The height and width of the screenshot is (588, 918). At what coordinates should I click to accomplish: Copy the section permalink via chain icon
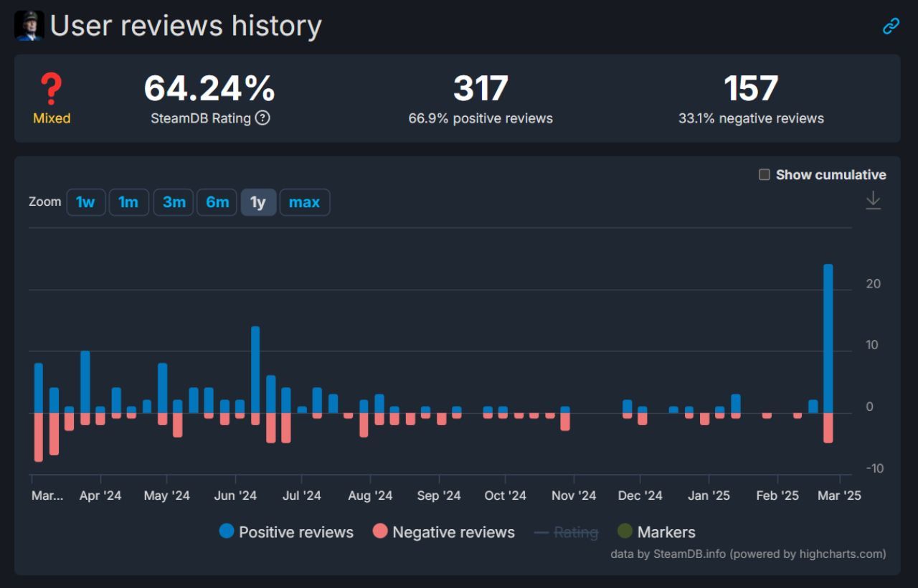pyautogui.click(x=891, y=27)
